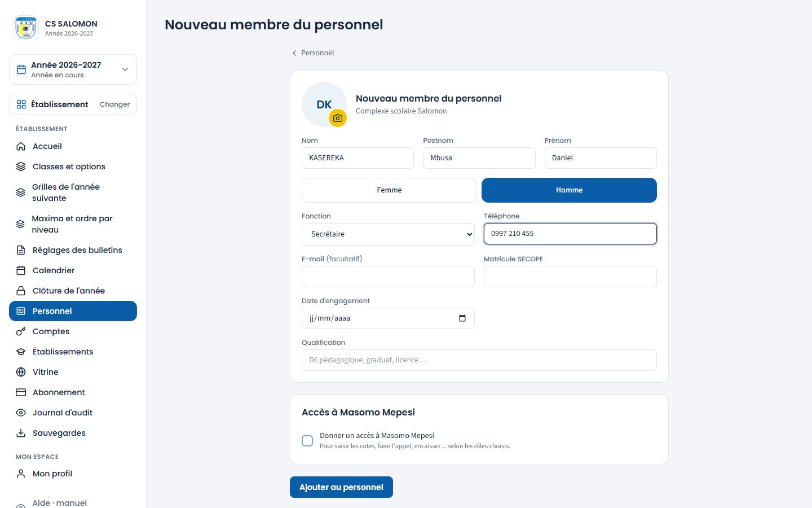Click the Qualification input field
Screen dimensions: 812x508
[x=479, y=360]
